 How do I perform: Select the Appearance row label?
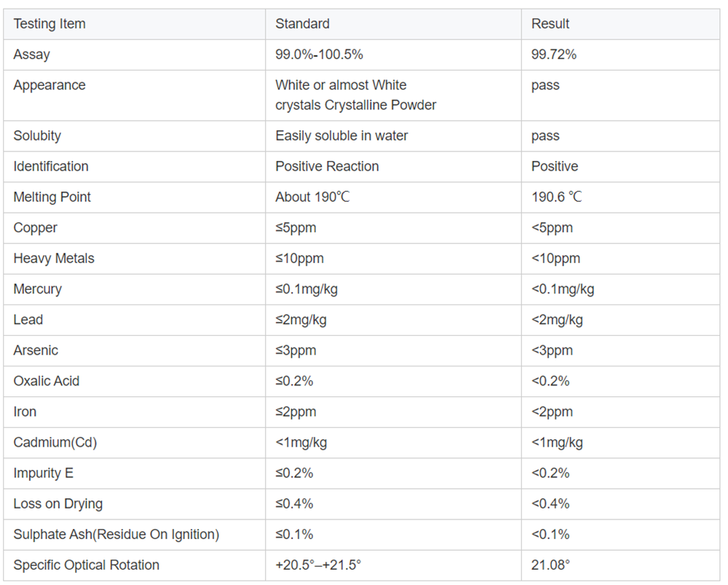point(50,85)
